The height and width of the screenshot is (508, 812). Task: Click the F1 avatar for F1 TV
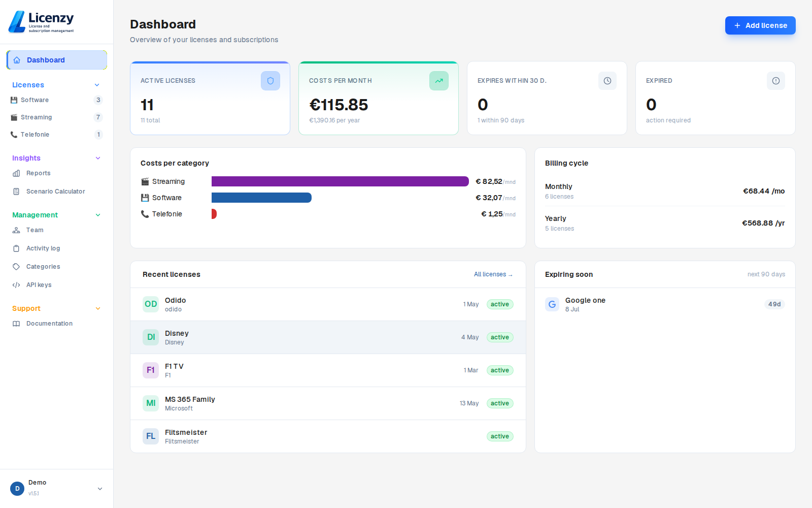pos(151,370)
